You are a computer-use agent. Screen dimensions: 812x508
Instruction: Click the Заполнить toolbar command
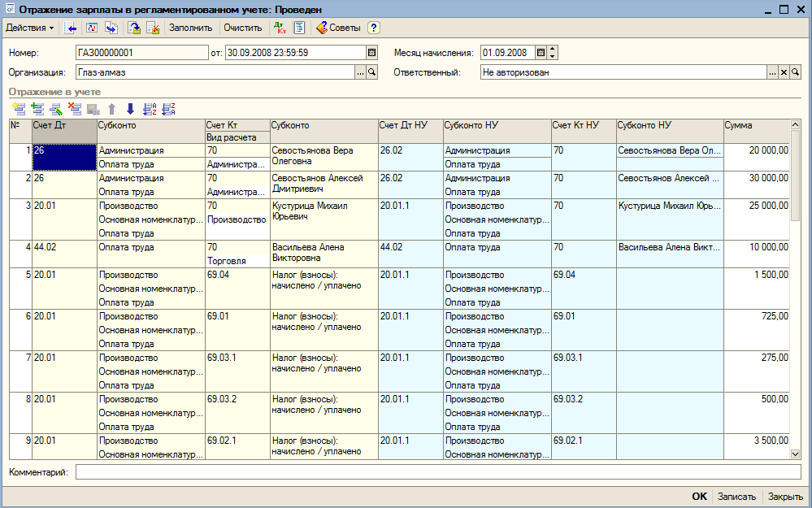click(x=190, y=28)
